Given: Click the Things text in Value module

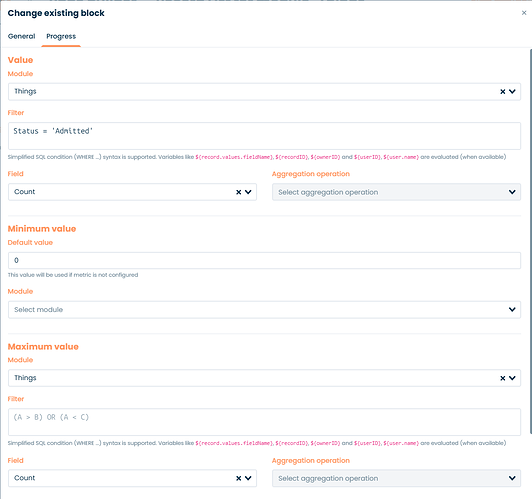Looking at the screenshot, I should pos(25,92).
